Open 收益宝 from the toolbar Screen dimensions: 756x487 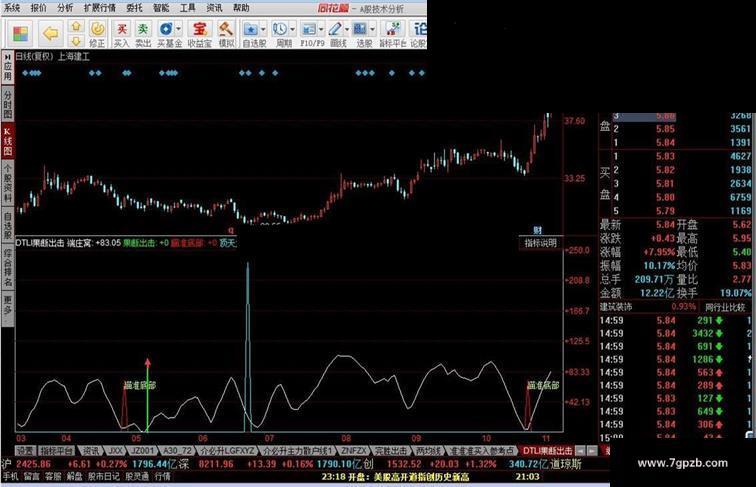coord(199,34)
